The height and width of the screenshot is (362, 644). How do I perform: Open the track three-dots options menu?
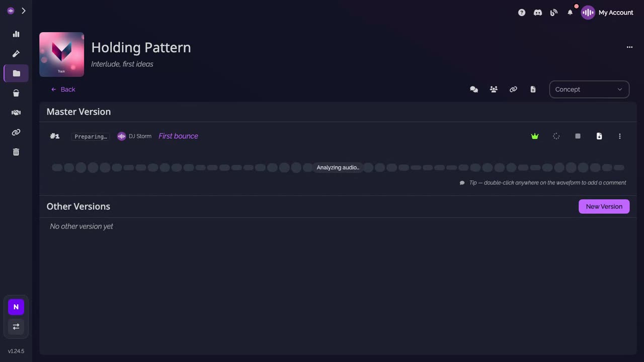tap(629, 47)
